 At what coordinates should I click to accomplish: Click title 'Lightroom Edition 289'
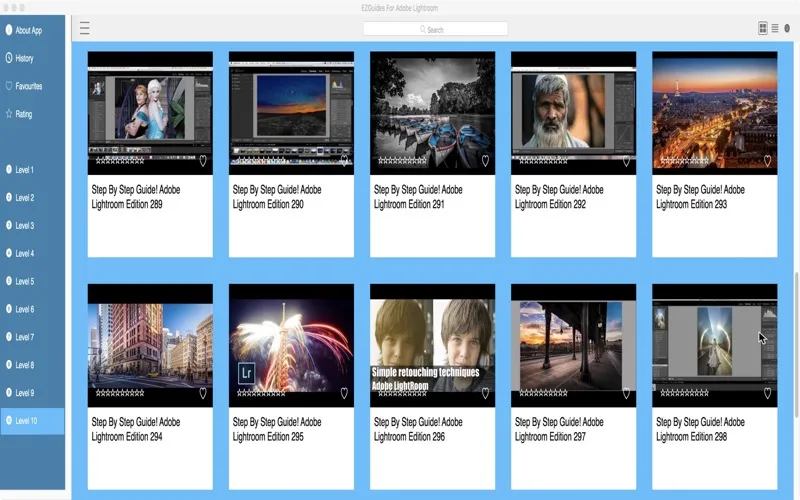127,204
